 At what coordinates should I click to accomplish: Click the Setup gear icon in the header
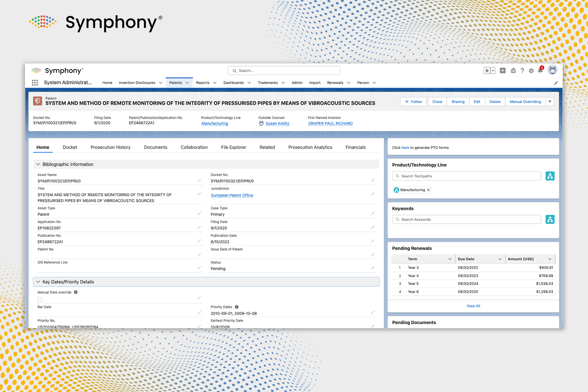531,71
